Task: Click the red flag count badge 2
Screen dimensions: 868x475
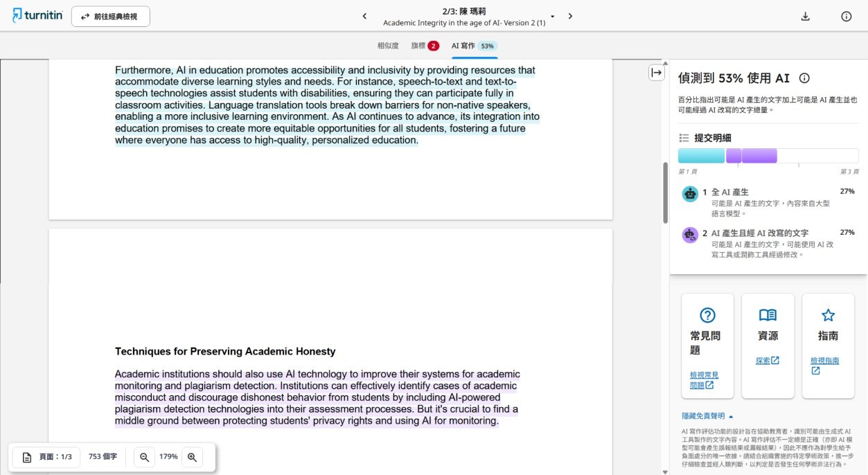Action: (433, 46)
